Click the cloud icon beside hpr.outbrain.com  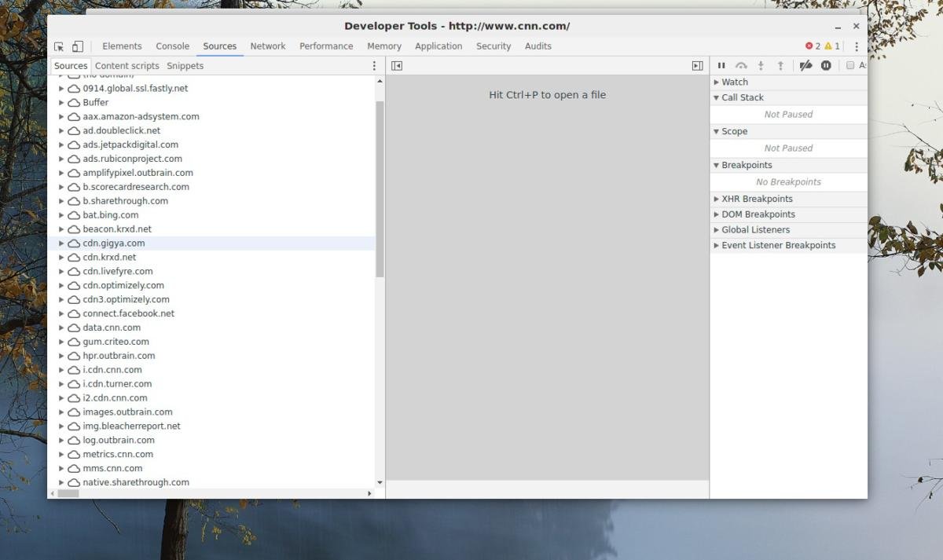(74, 356)
